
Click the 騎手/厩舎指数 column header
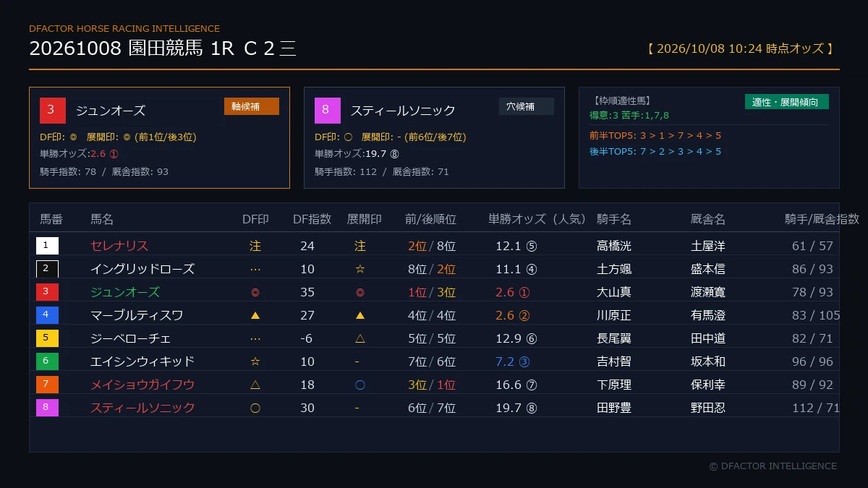point(822,219)
